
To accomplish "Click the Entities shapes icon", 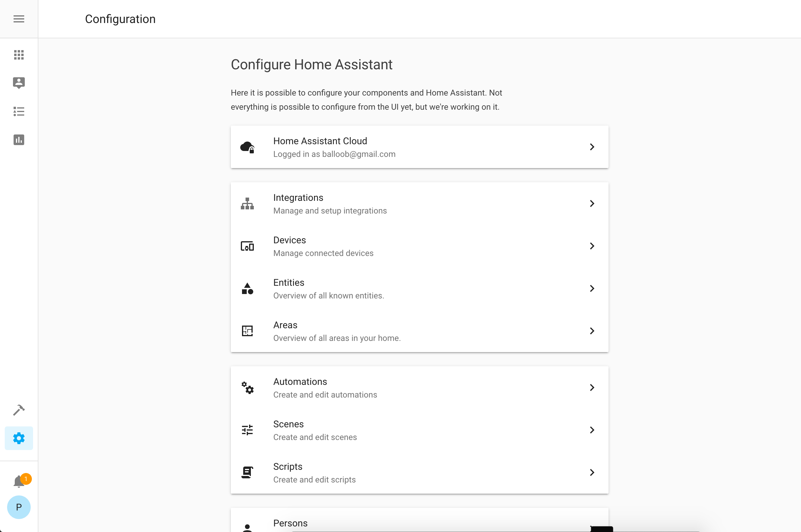I will (x=247, y=288).
